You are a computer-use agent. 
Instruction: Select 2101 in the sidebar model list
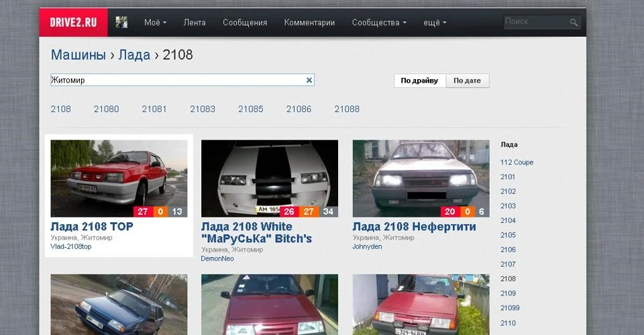coord(508,177)
